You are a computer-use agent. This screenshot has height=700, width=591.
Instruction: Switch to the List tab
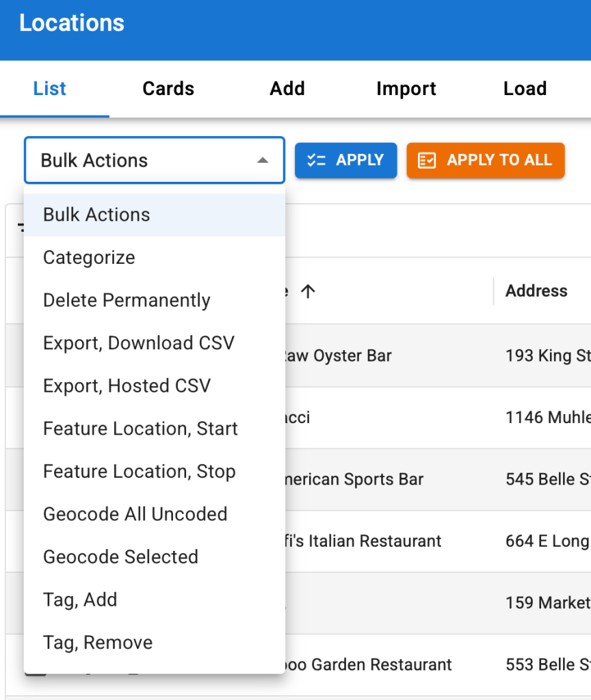49,89
